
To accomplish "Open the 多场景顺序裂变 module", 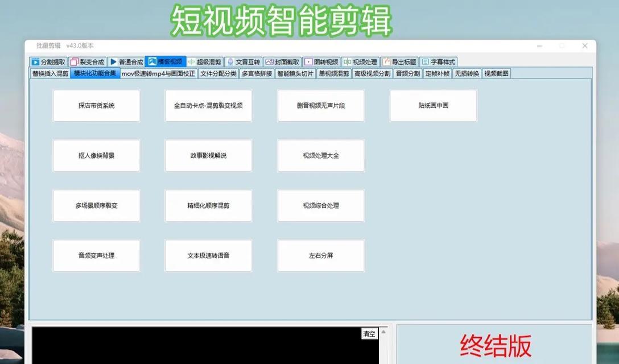I will coord(96,206).
